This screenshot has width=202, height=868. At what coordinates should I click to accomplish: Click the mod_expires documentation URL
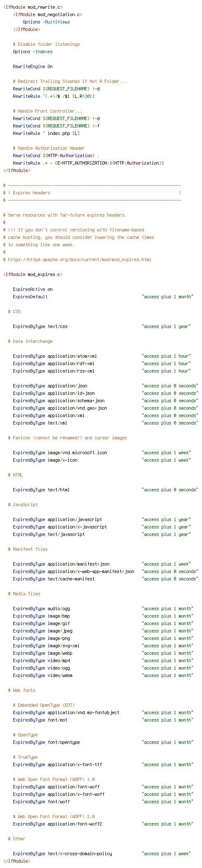(80, 259)
